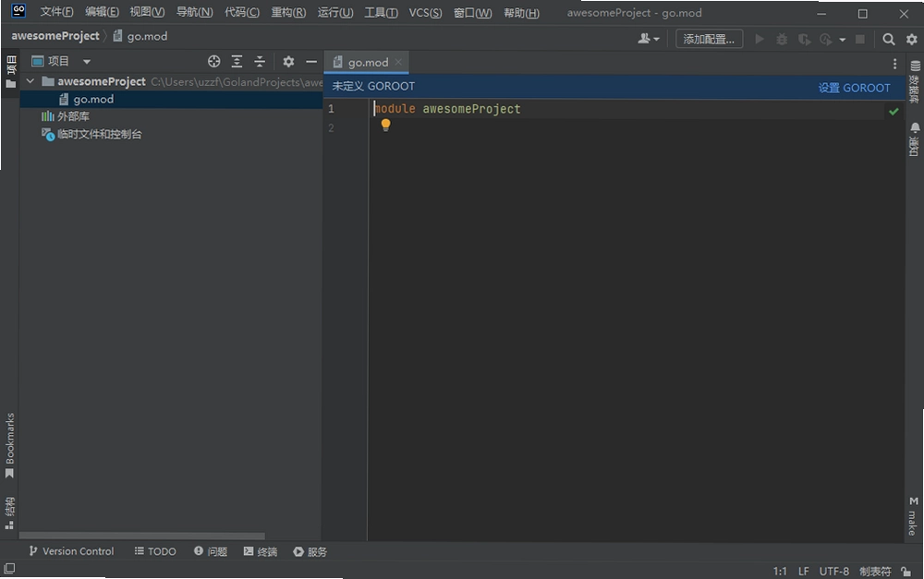
Task: Click the Profiler run icon
Action: [x=825, y=39]
